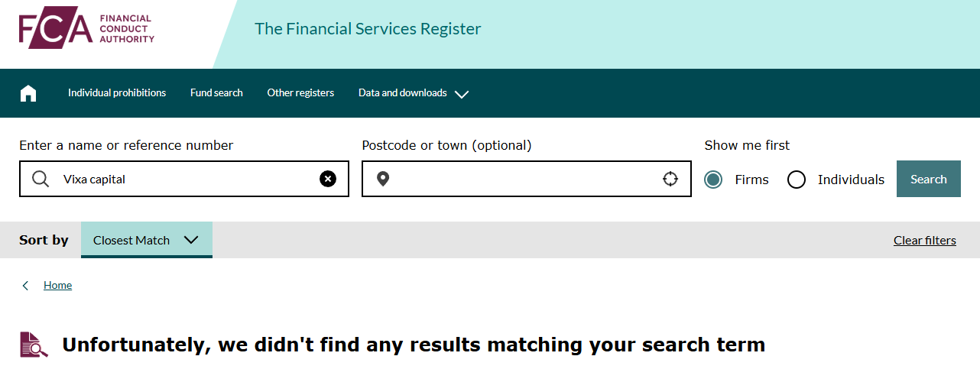
Task: Click the Clear filters link
Action: pyautogui.click(x=924, y=241)
